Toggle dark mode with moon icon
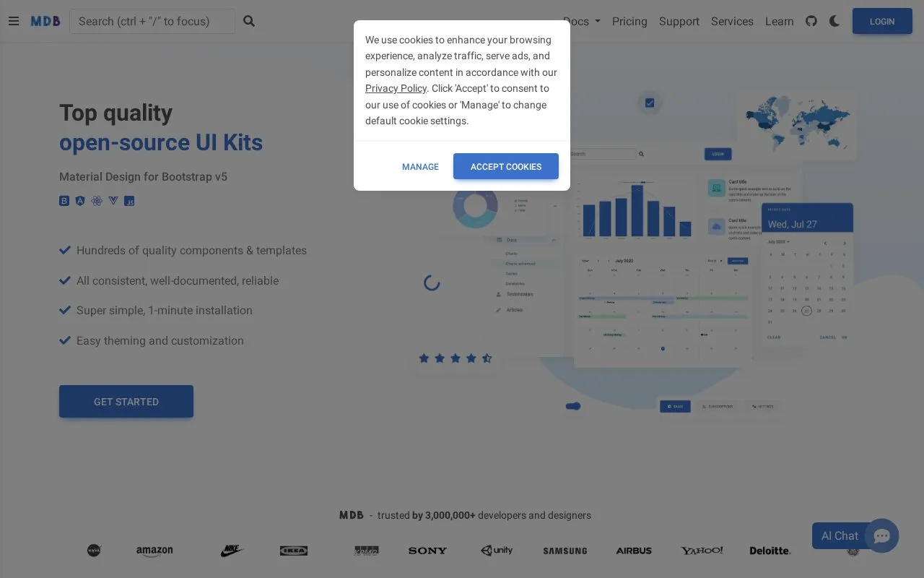The image size is (924, 578). point(834,21)
